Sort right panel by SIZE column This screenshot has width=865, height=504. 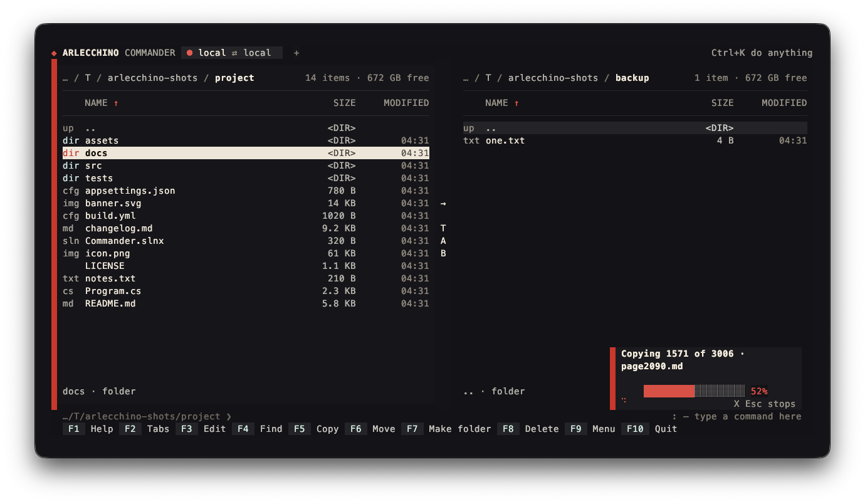722,103
